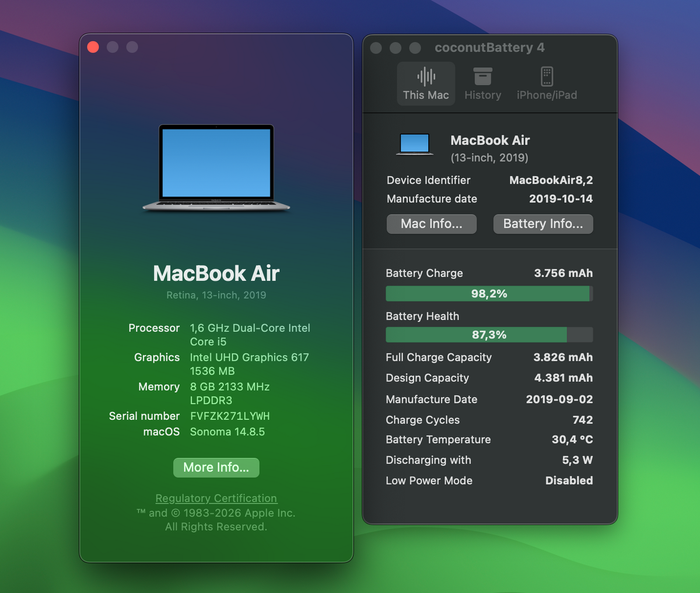Open the Regulatory Certification link
Screen dimensions: 700x593
pos(216,499)
